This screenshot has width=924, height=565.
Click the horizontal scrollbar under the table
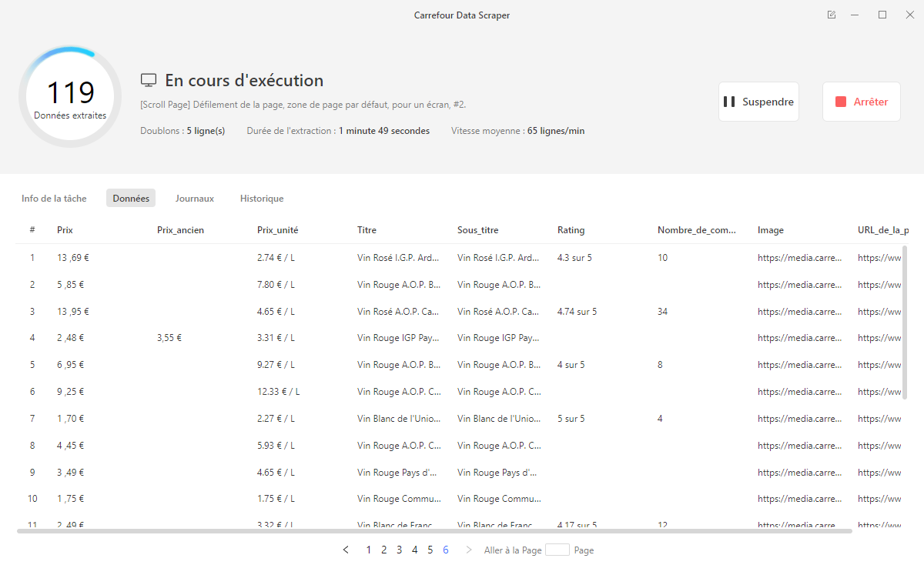pyautogui.click(x=434, y=531)
